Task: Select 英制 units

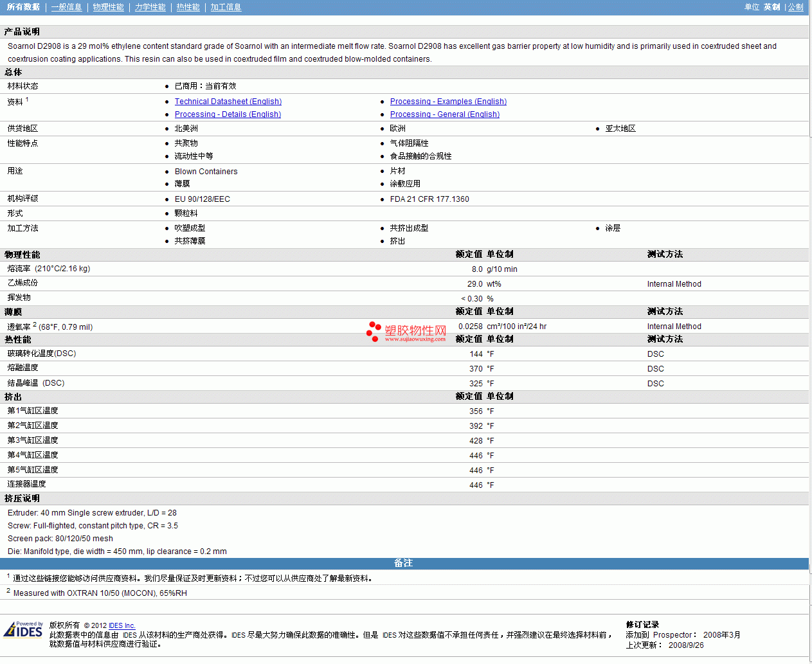Action: click(771, 7)
